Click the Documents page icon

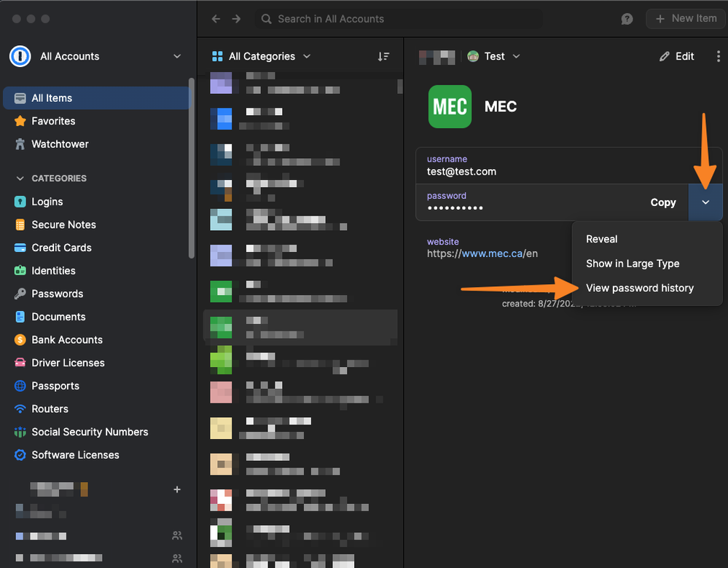coord(20,317)
